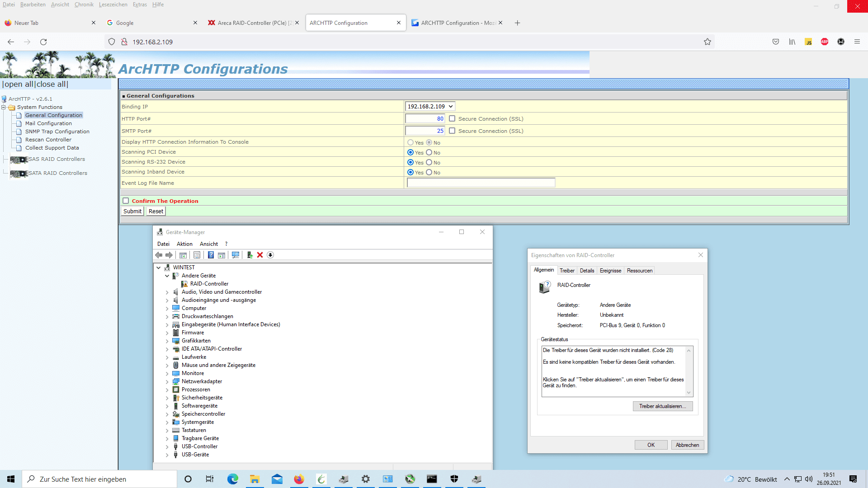Click the scan for hardware changes icon
The width and height of the screenshot is (868, 488).
pyautogui.click(x=236, y=255)
